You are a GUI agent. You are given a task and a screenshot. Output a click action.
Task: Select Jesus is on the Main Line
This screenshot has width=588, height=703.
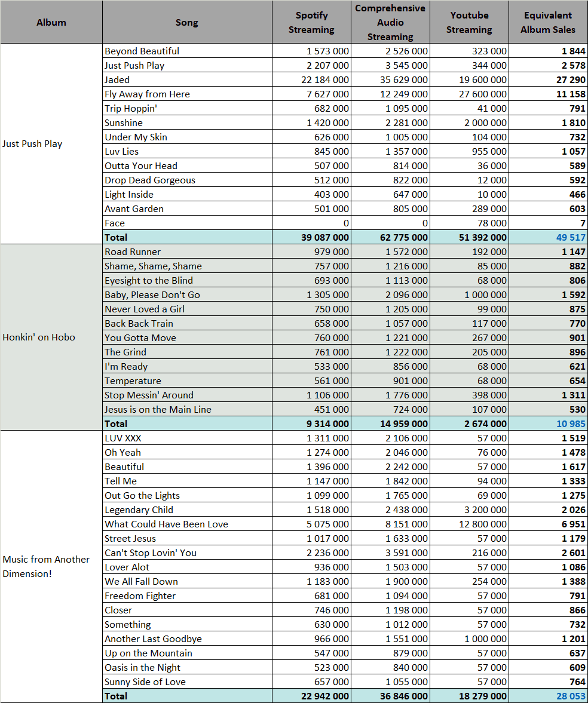187,410
